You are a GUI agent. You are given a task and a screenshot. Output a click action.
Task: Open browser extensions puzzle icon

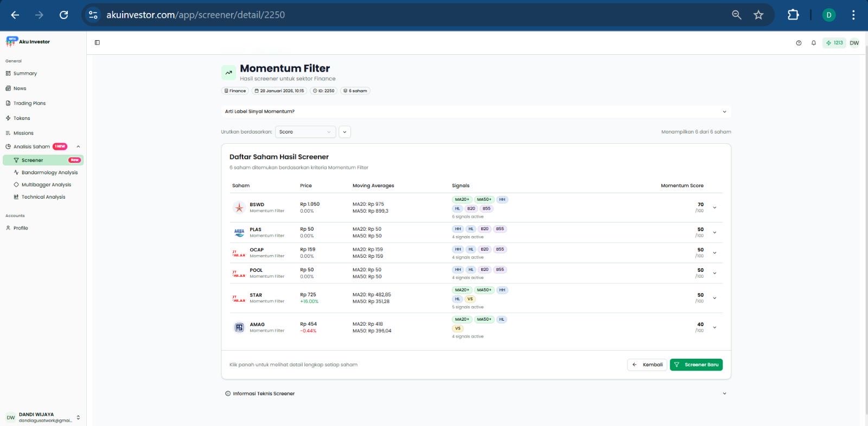793,15
